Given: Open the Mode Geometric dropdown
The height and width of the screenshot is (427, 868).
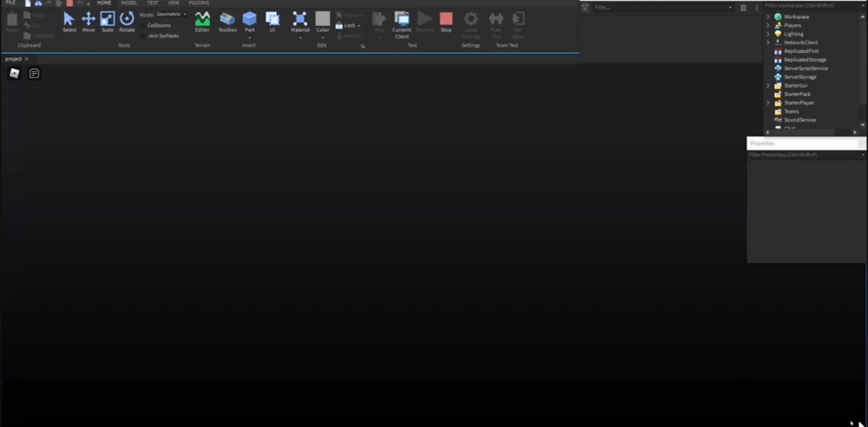Looking at the screenshot, I should [172, 15].
